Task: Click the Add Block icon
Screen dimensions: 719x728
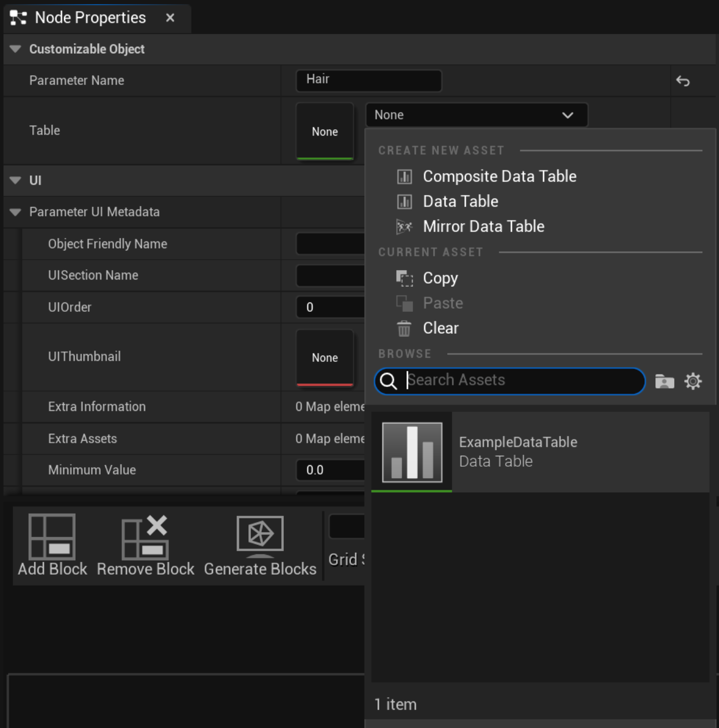Action: (52, 537)
